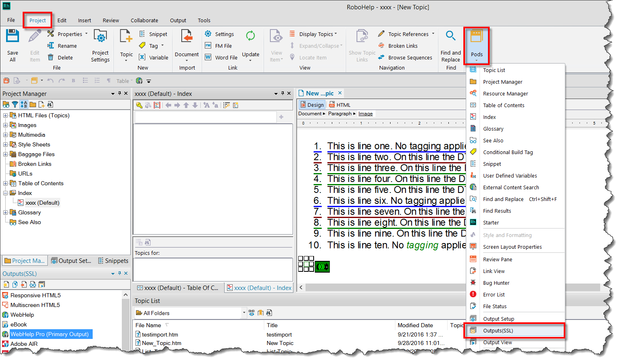
Task: Click the Delete trash icon
Action: point(51,57)
